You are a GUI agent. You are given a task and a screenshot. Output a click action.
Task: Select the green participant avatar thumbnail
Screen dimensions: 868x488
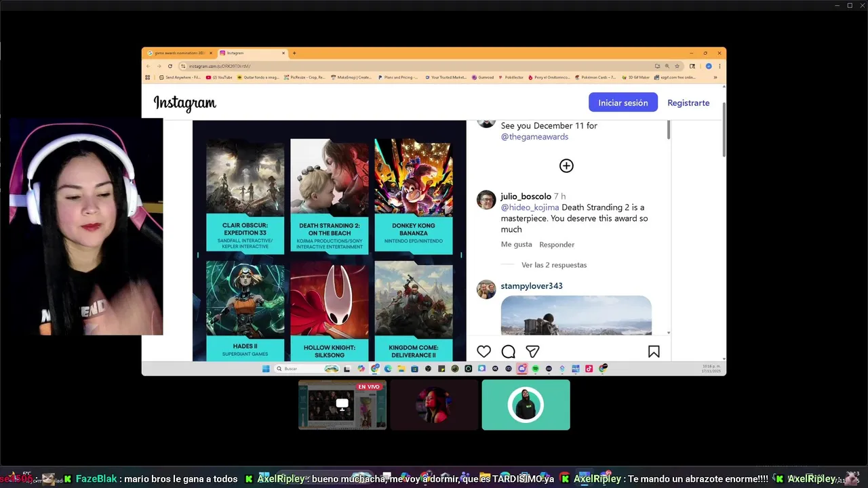pyautogui.click(x=526, y=405)
